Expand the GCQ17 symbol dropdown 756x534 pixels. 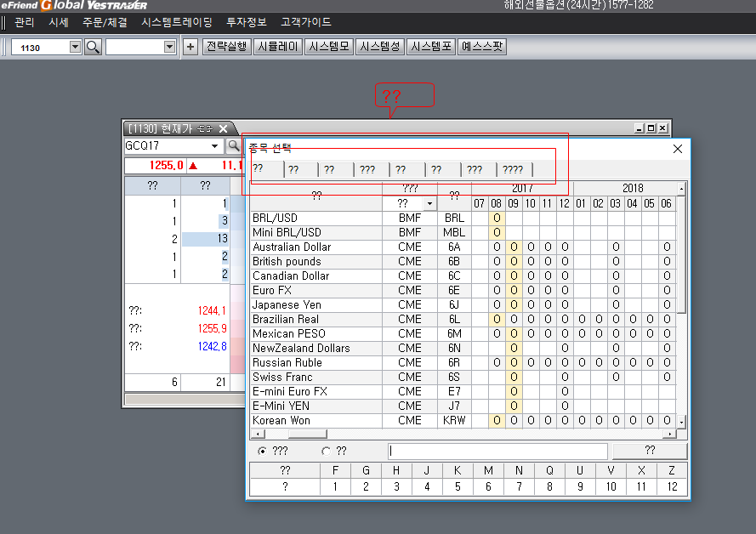(215, 146)
